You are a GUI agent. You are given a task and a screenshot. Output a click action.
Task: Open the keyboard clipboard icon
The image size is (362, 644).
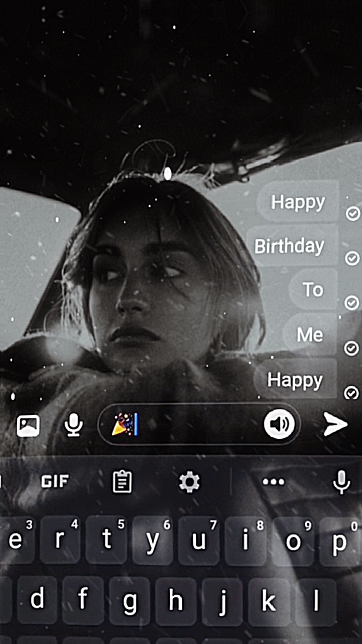pos(122,482)
